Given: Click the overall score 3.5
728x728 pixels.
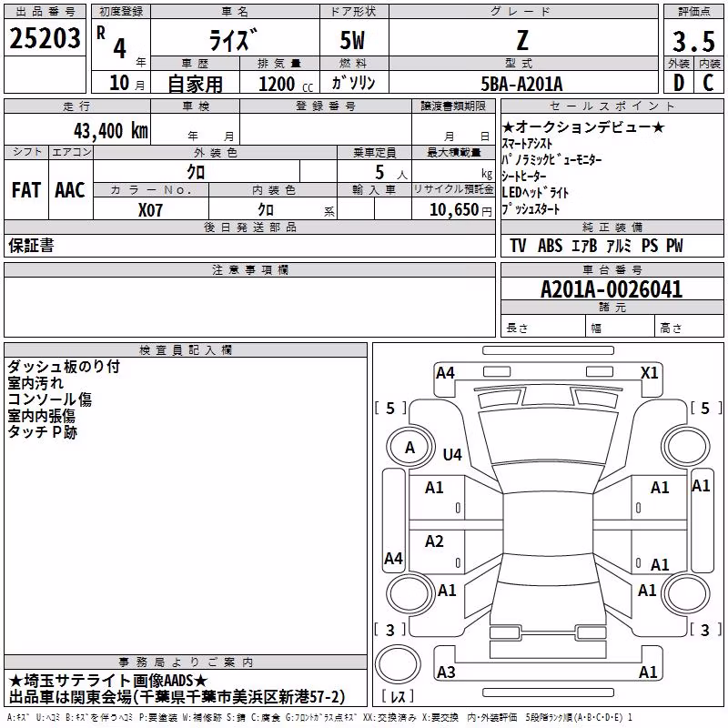Looking at the screenshot, I should pos(693,41).
